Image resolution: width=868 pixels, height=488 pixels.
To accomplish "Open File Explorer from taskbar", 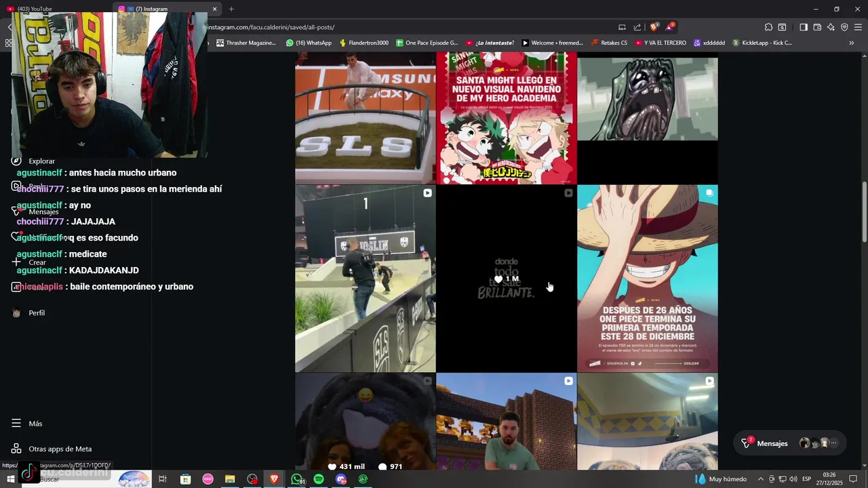I will [230, 479].
